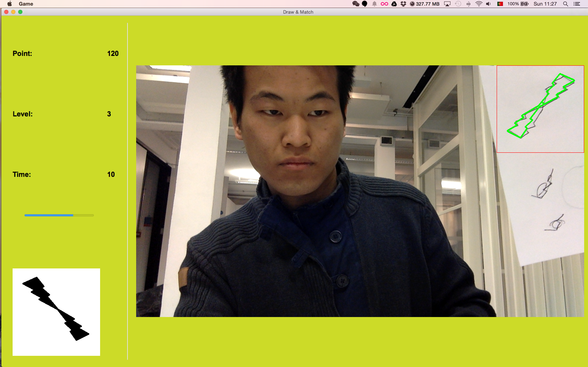Click the Google Drive menu bar icon
The width and height of the screenshot is (588, 367).
(394, 4)
